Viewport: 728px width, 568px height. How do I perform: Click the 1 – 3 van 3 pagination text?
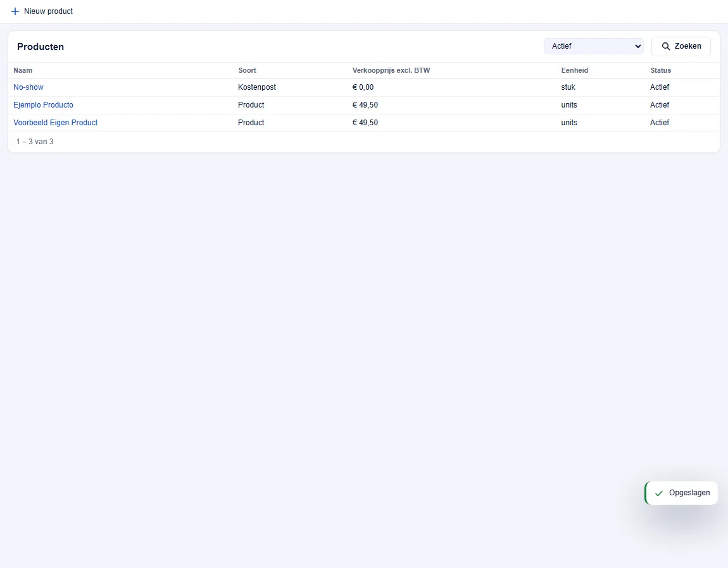pyautogui.click(x=35, y=142)
